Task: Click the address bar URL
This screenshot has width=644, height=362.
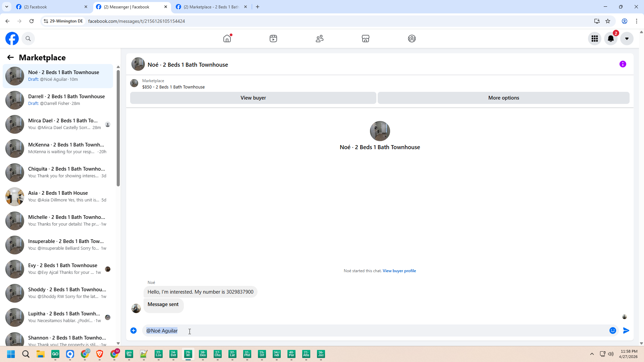Action: 137,21
